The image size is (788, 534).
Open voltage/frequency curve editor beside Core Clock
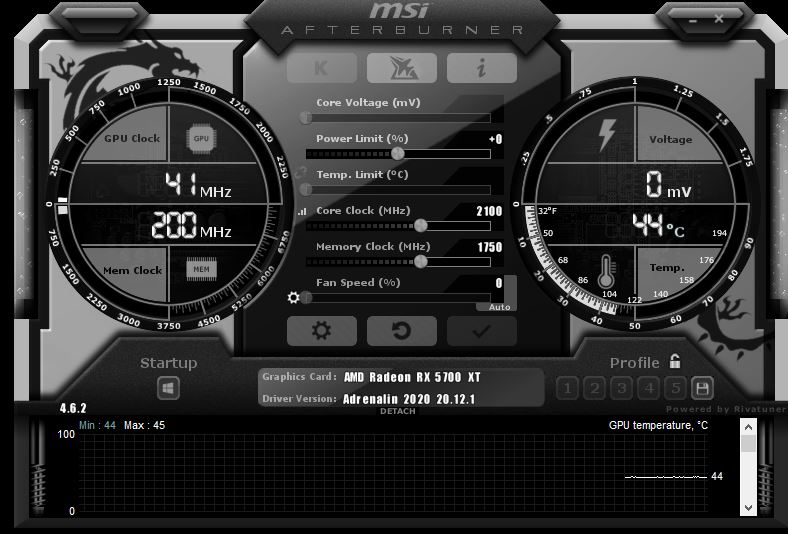303,212
